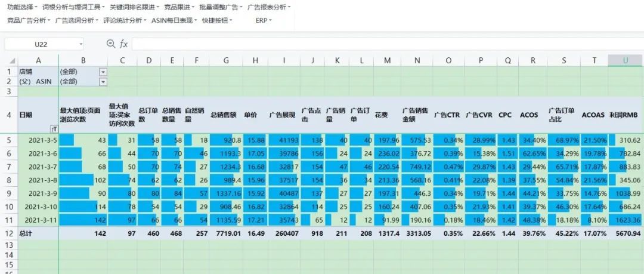Open the 功能选择 dropdown menu
Viewport: 644px width, 274px height.
click(22, 7)
